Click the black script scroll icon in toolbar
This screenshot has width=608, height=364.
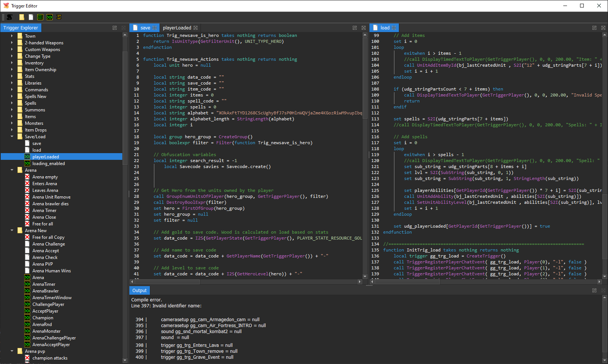click(10, 17)
